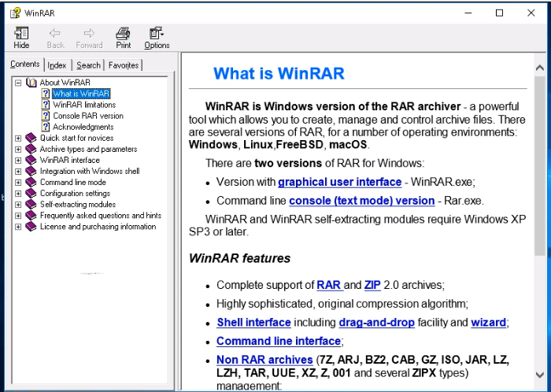Open the Non RAR archives link

point(264,360)
